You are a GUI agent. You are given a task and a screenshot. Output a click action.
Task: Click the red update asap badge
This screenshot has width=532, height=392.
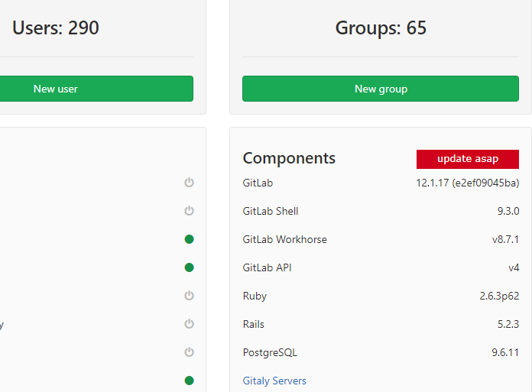[468, 159]
